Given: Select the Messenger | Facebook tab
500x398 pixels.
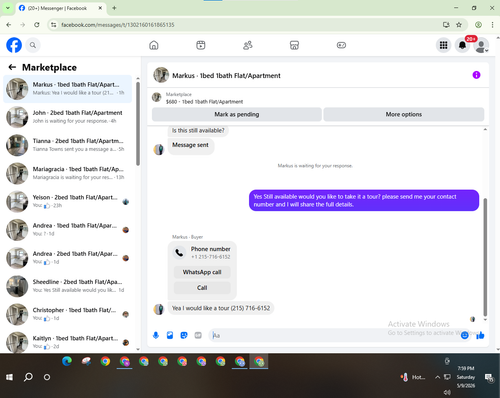Looking at the screenshot, I should click(x=60, y=8).
